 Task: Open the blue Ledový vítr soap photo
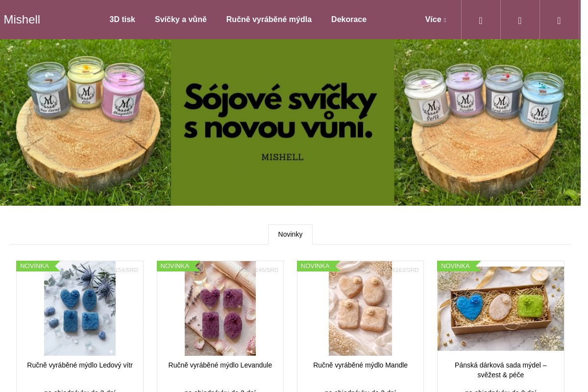[x=80, y=308]
